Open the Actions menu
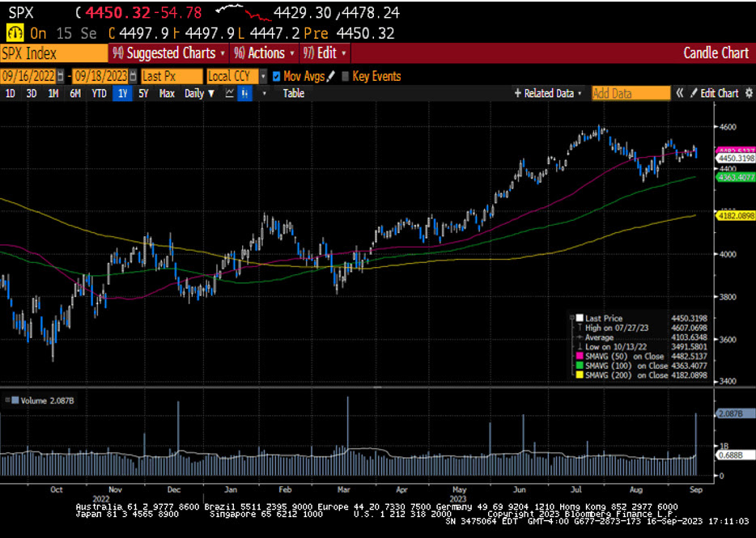756x538 pixels. tap(263, 53)
